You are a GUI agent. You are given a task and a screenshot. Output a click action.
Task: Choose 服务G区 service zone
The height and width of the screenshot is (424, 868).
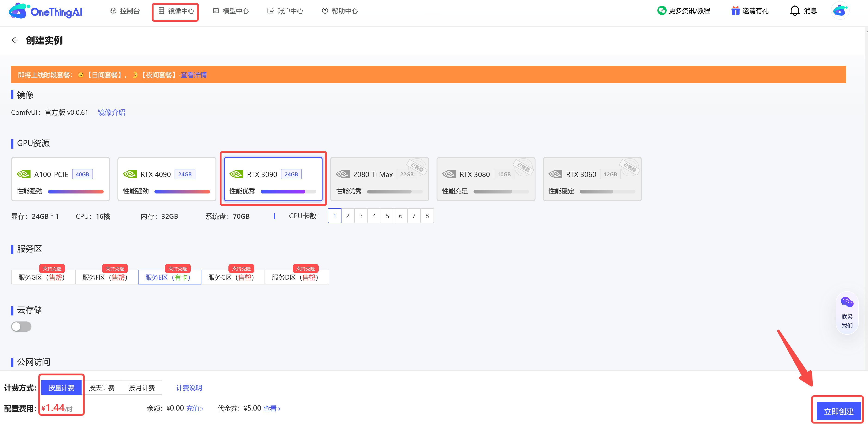click(43, 277)
